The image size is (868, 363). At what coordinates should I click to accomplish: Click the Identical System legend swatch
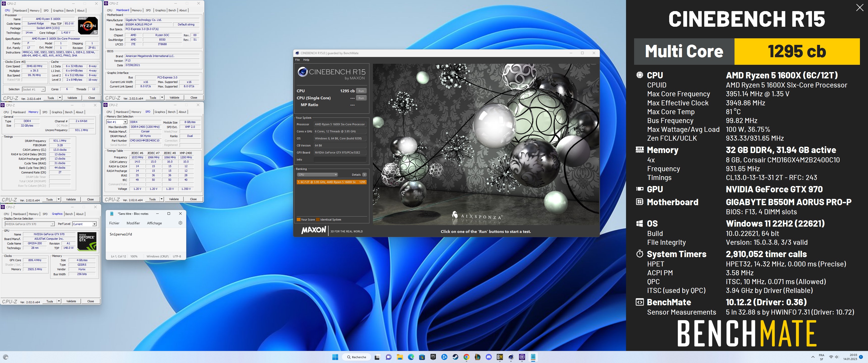318,220
